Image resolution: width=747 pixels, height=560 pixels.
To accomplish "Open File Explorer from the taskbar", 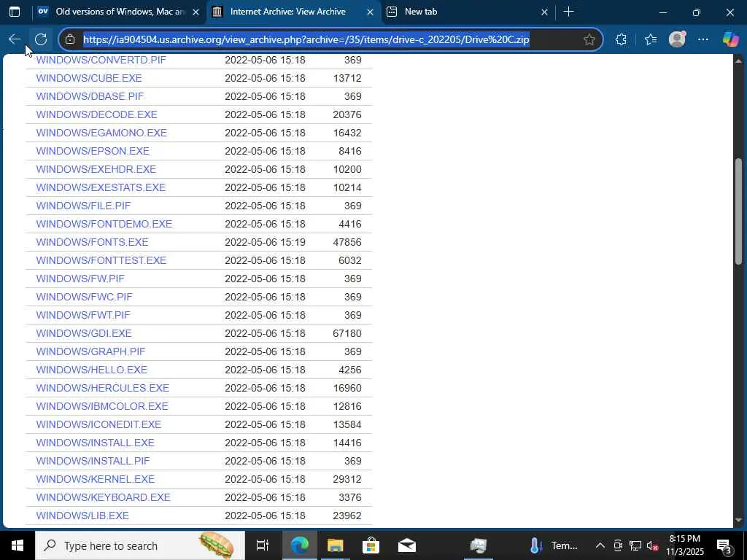I will coord(335,545).
